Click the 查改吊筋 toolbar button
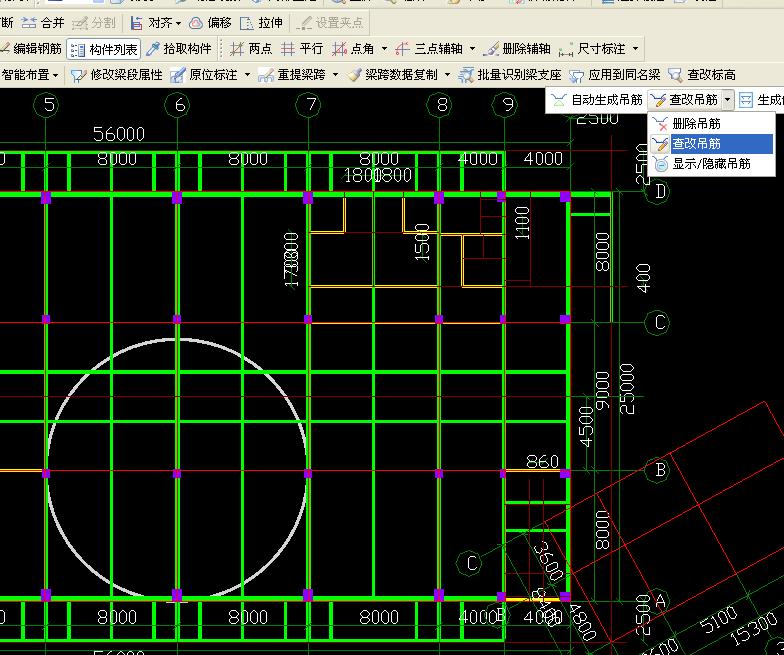 [x=684, y=100]
